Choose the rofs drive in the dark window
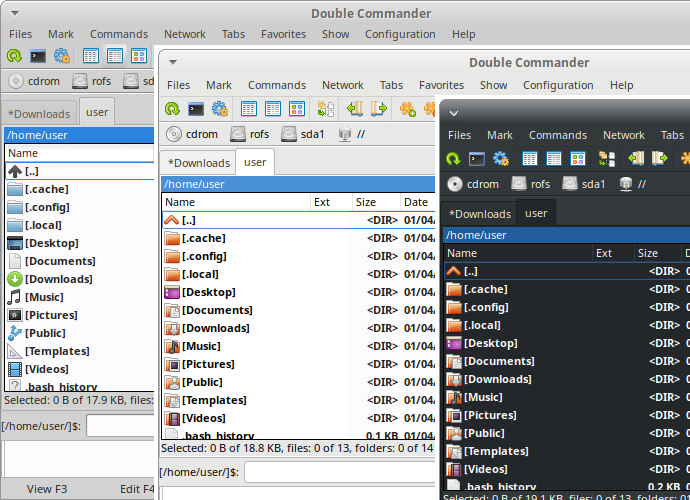690x500 pixels. click(531, 184)
